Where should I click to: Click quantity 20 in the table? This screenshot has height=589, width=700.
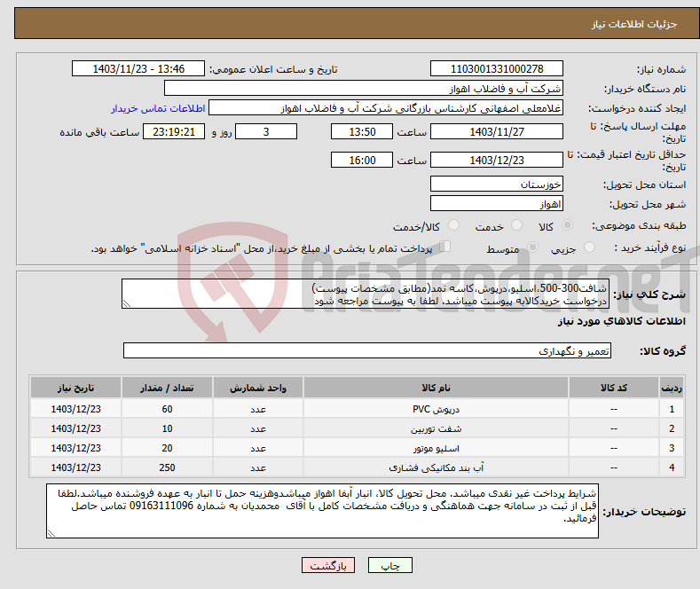coord(167,449)
